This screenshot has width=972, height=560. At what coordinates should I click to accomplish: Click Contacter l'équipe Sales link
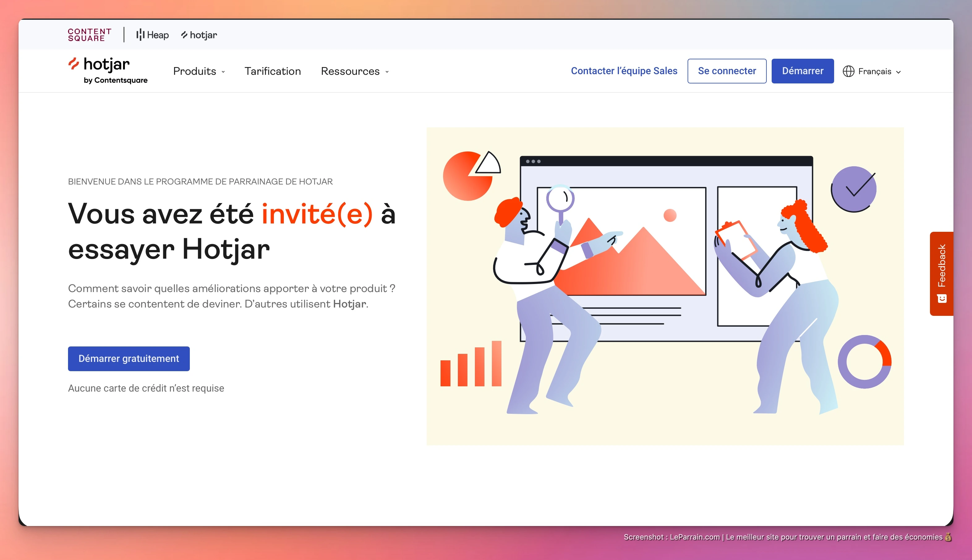[624, 71]
